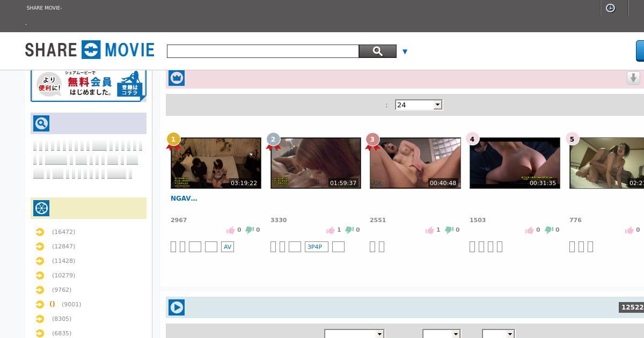Click in the search text field

263,51
